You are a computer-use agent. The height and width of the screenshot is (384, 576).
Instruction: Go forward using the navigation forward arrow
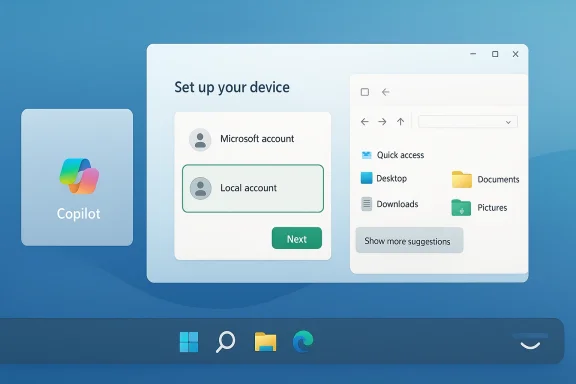pyautogui.click(x=382, y=122)
